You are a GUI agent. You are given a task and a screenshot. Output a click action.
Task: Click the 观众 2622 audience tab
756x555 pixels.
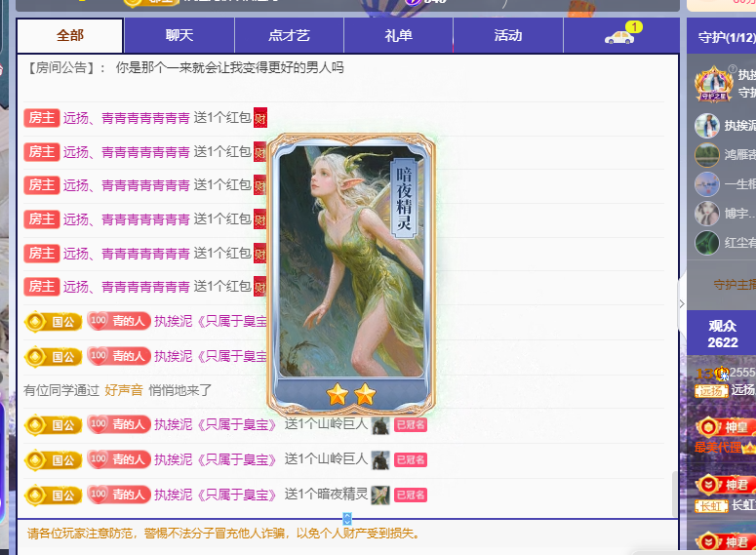point(722,334)
